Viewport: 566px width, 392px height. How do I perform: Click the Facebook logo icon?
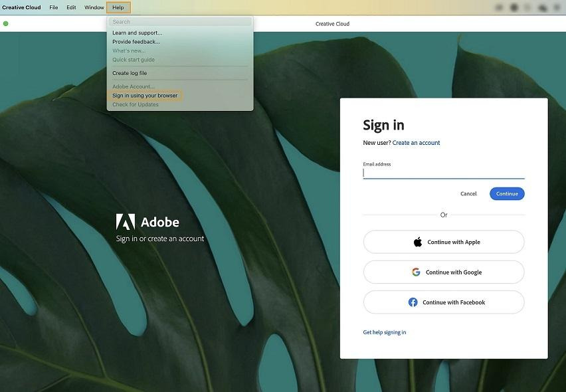413,302
